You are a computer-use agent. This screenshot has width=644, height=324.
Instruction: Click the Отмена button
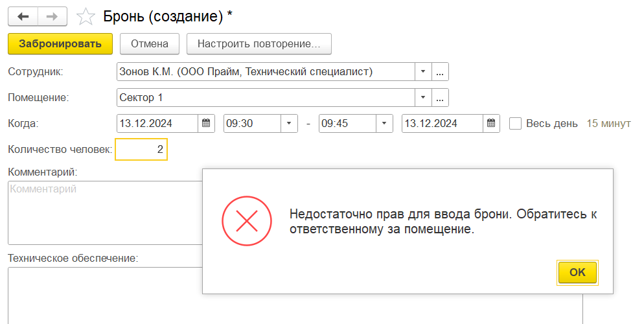point(150,44)
